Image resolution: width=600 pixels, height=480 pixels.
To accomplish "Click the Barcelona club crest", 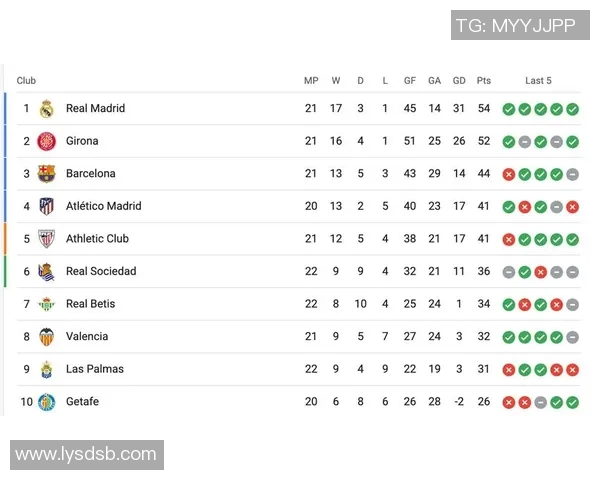I will pos(46,173).
